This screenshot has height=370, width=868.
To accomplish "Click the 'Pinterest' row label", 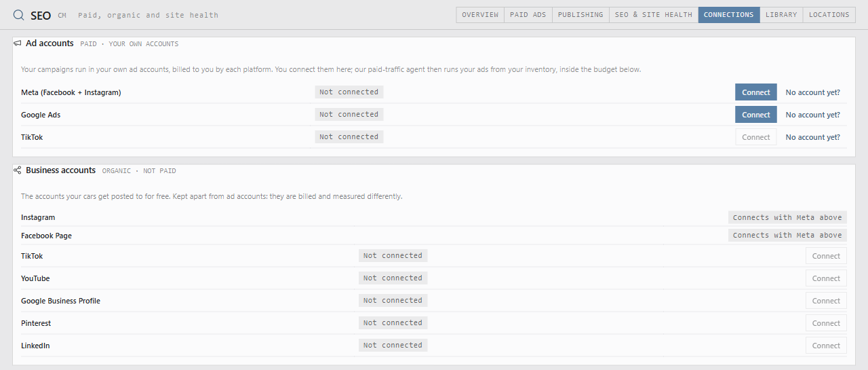I will pos(36,323).
